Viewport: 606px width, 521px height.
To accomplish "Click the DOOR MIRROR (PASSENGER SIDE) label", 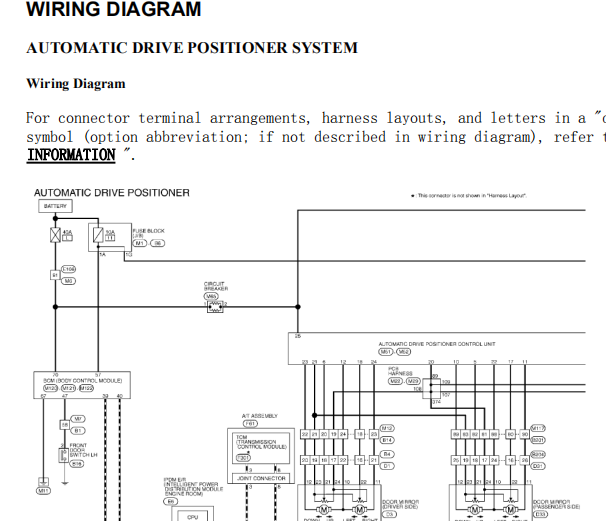I will 557,504.
